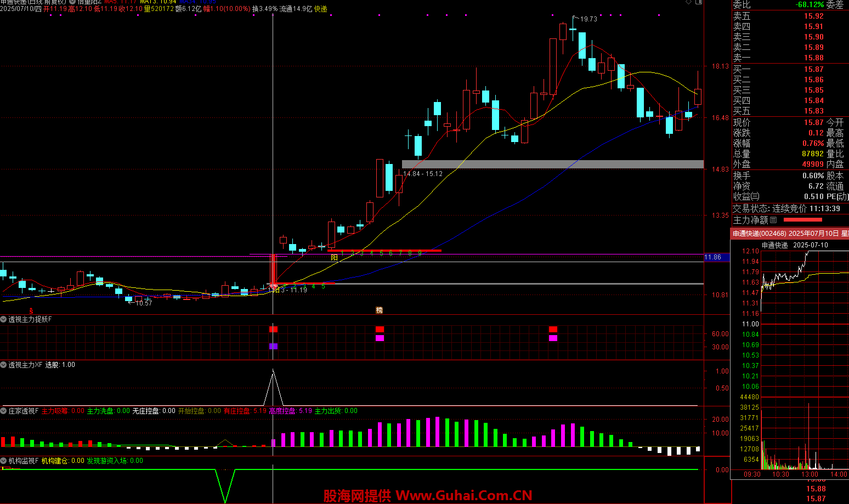The height and width of the screenshot is (504, 849).
Task: Click the 主力净额 list icon
Action: (x=773, y=220)
